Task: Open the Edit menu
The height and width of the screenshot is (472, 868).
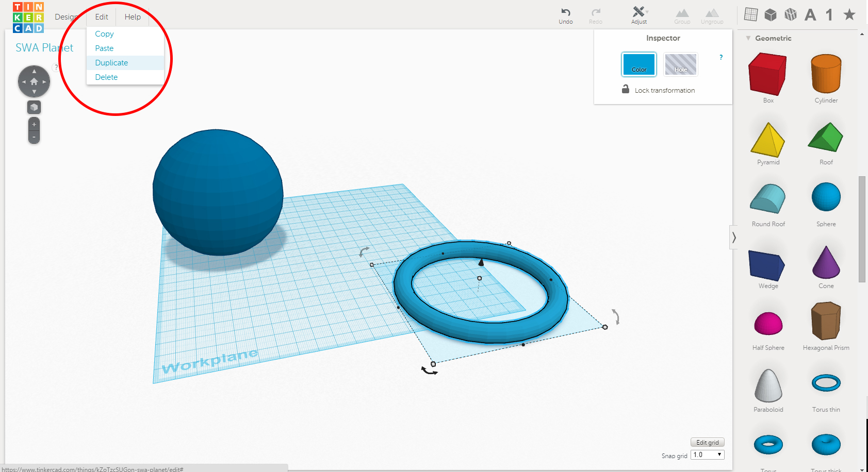Action: tap(102, 17)
